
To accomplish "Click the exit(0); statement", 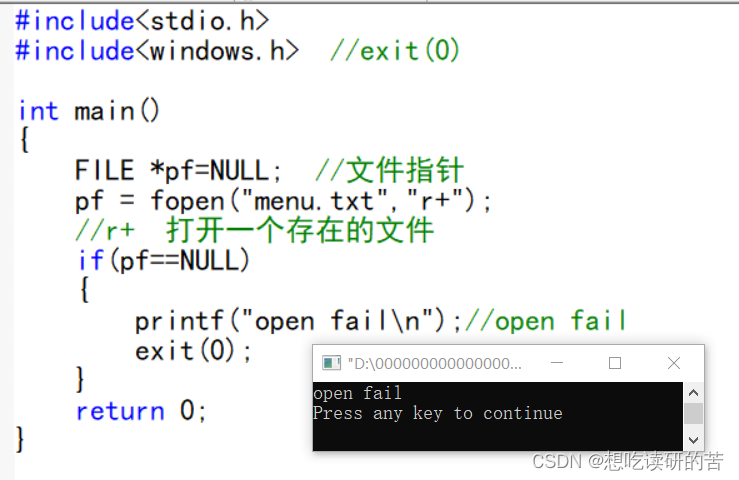I will [x=193, y=351].
